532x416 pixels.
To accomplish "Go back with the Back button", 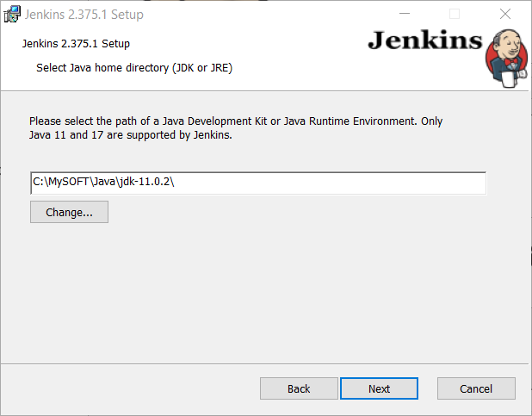I will click(299, 388).
